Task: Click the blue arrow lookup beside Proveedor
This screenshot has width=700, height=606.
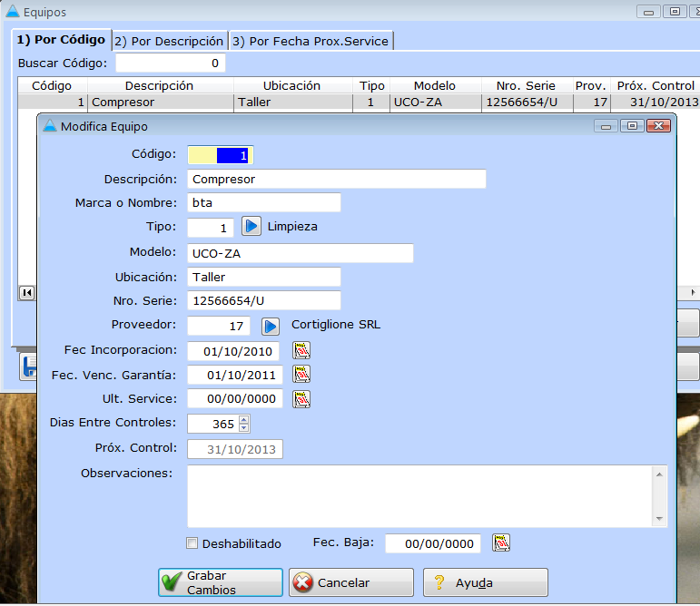Action: point(271,326)
